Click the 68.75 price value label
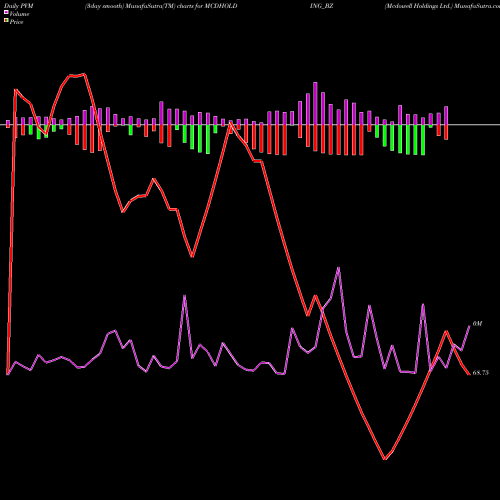The width and height of the screenshot is (500, 500). [x=481, y=373]
